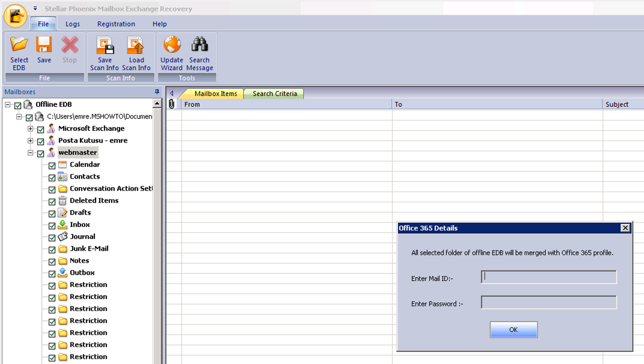Screen dimensions: 644x364
Task: Click the Enter Mail ID input field
Action: (x=549, y=277)
